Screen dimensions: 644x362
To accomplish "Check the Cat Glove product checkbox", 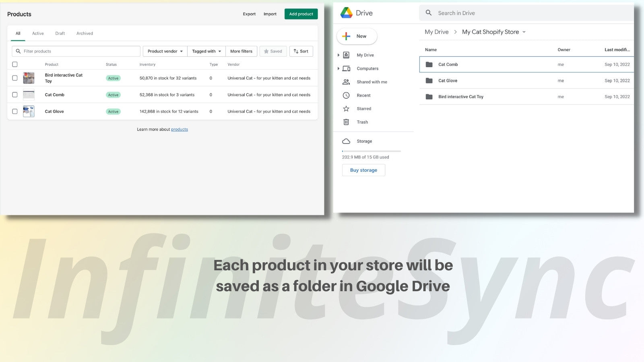I will click(x=15, y=111).
